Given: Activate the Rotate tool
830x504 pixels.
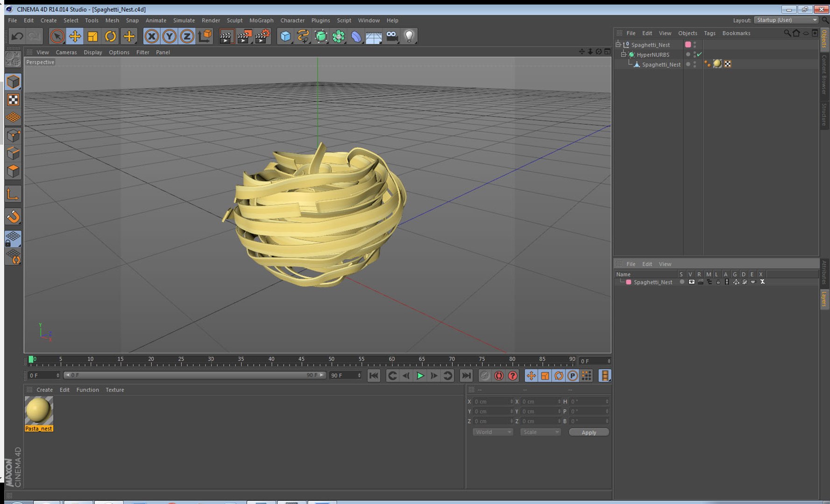Looking at the screenshot, I should [x=110, y=36].
